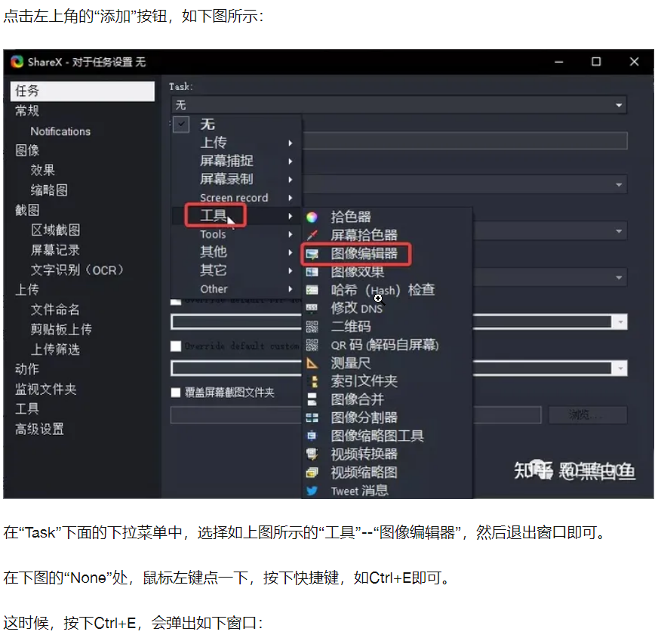
Task: Select 监视文件夹 in the left sidebar
Action: coord(46,389)
